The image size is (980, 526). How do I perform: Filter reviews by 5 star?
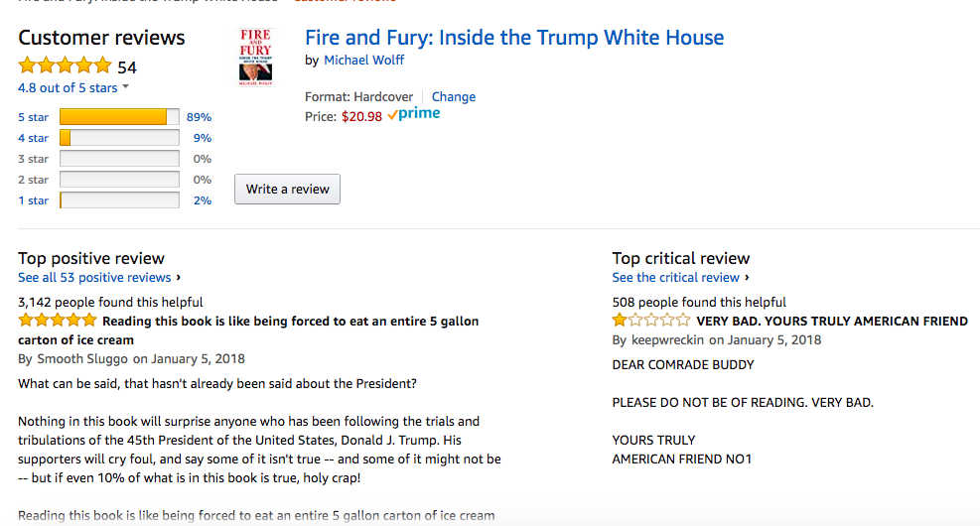[33, 117]
